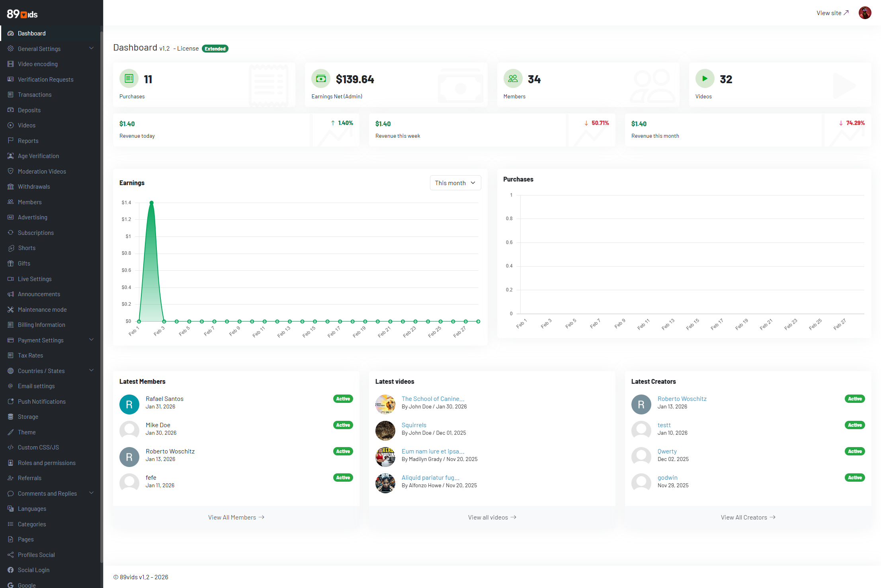Click View All Members link

pyautogui.click(x=236, y=517)
